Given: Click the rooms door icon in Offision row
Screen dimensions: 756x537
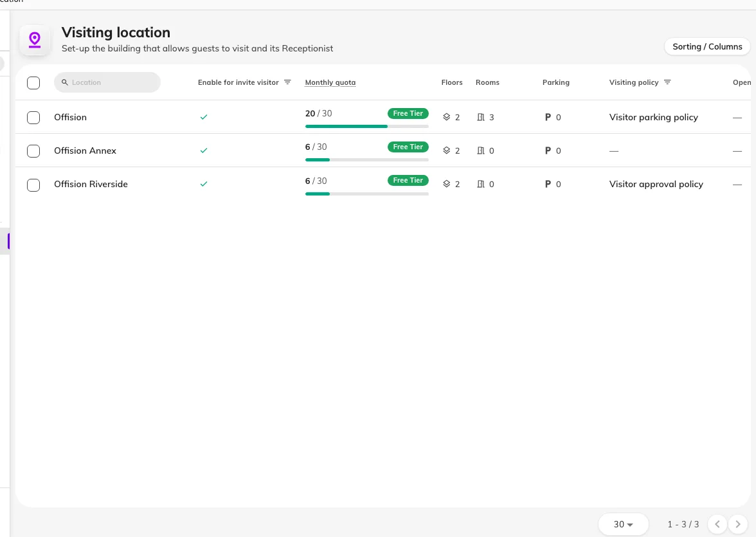Looking at the screenshot, I should point(481,117).
